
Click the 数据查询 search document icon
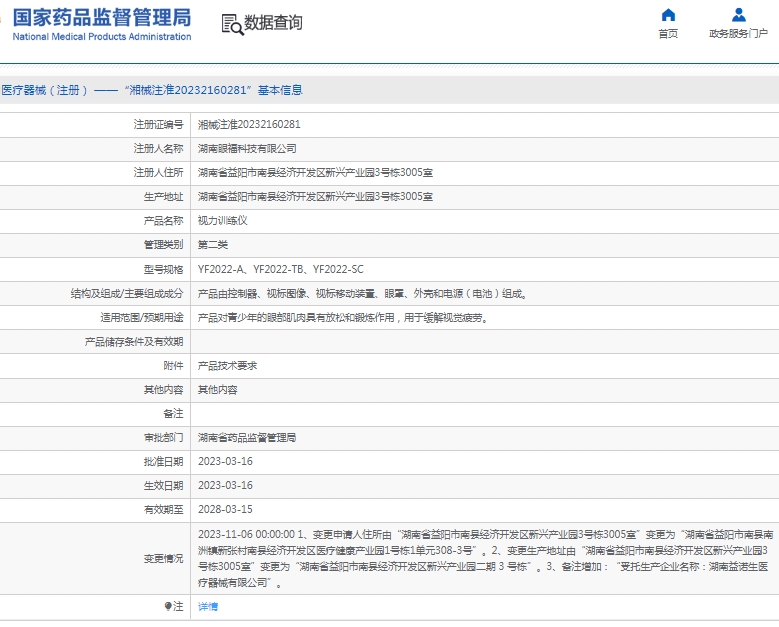click(232, 24)
